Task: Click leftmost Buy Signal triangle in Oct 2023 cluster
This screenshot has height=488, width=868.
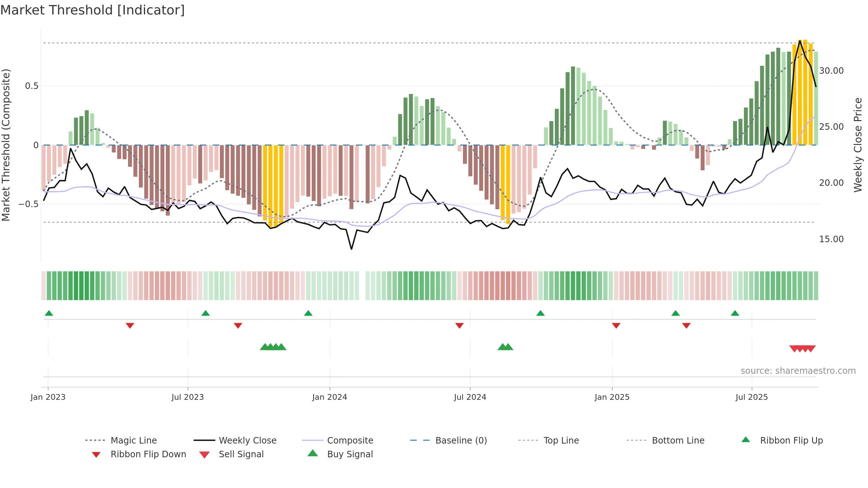Action: (265, 347)
